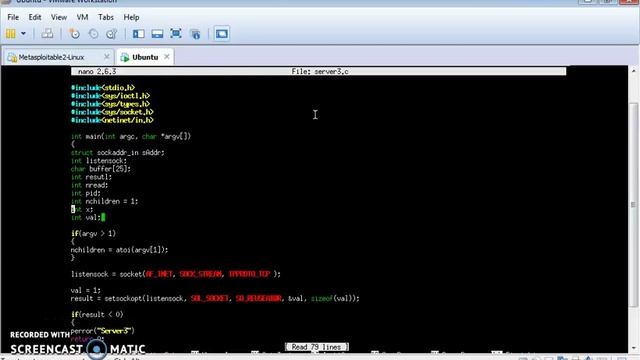The width and height of the screenshot is (640, 360).
Task: Click the red AF_INET constant
Action: (159, 274)
